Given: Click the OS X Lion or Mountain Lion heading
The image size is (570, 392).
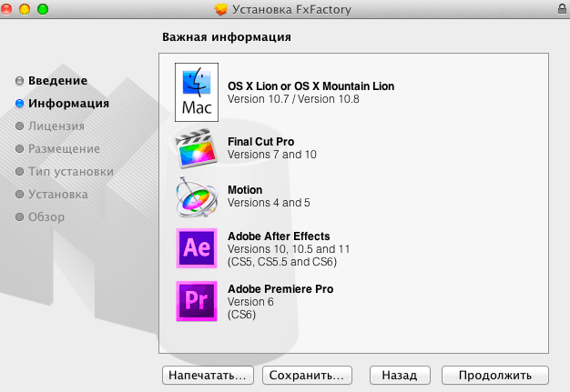Looking at the screenshot, I should (x=310, y=86).
